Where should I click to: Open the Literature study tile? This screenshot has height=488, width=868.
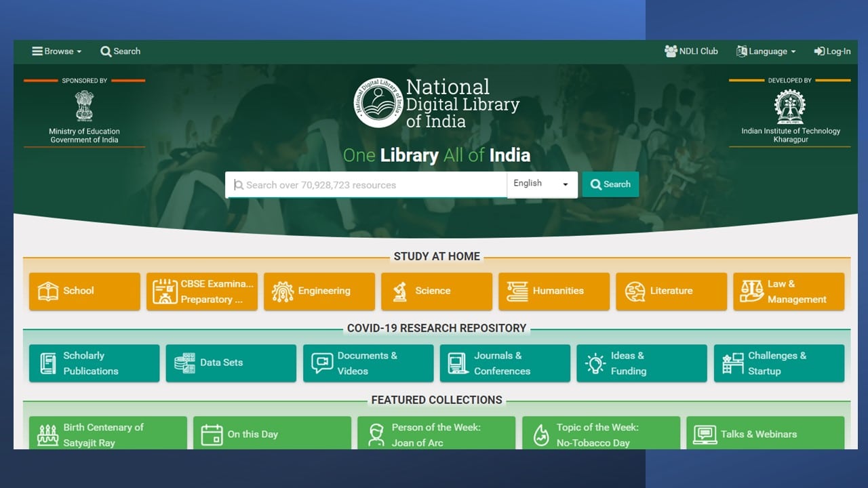click(671, 291)
